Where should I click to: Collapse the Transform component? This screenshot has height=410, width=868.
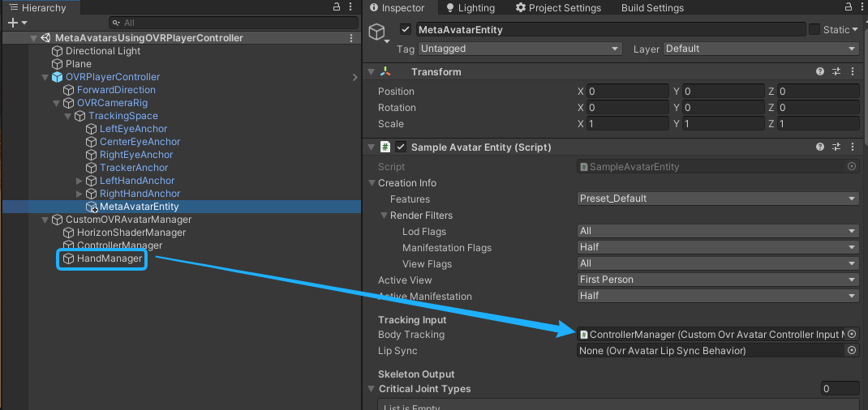371,72
